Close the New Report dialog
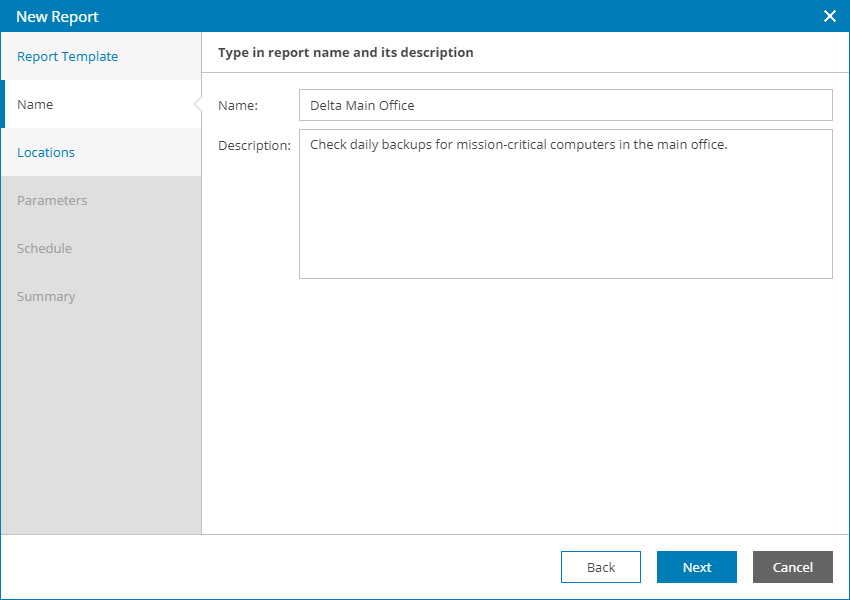The image size is (850, 600). tap(829, 16)
